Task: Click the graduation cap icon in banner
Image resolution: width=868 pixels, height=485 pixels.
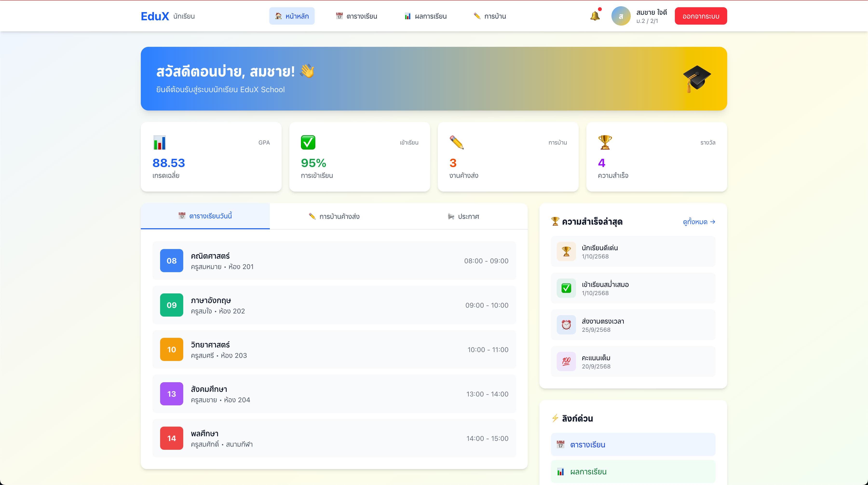Action: [x=697, y=79]
